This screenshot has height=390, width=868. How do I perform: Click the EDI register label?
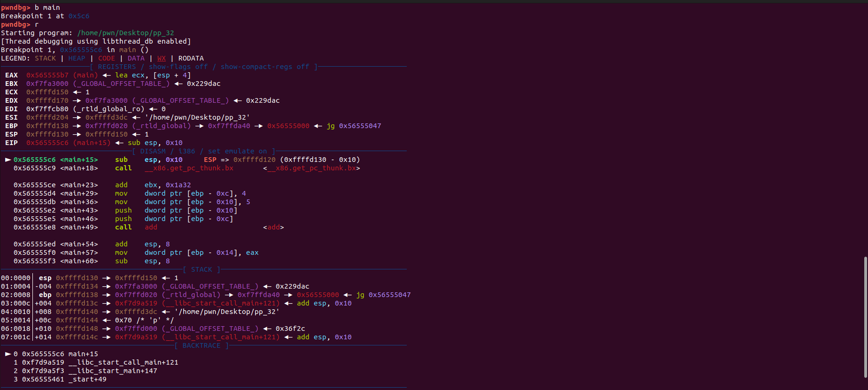11,109
